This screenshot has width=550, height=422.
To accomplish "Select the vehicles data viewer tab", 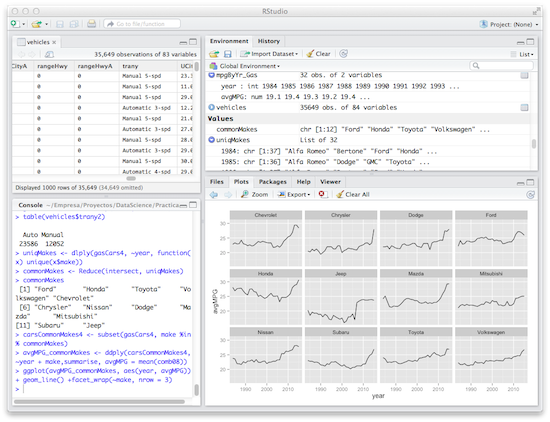I will [x=38, y=42].
